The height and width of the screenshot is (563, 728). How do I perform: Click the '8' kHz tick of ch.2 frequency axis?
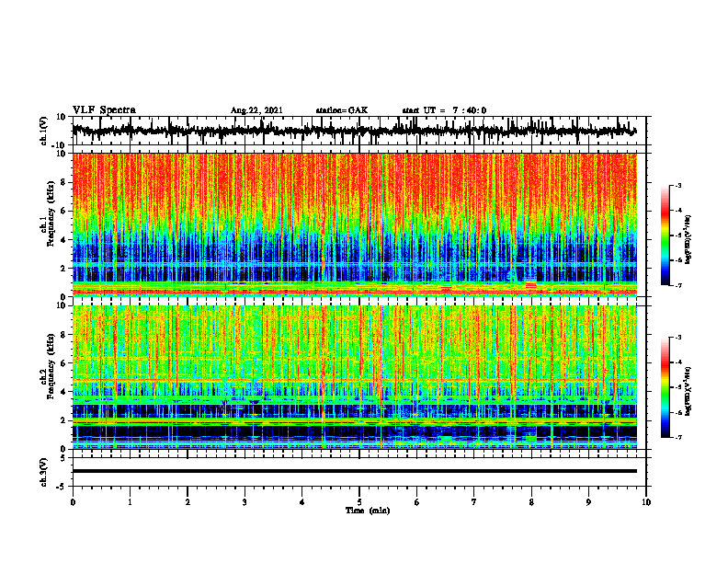63,335
